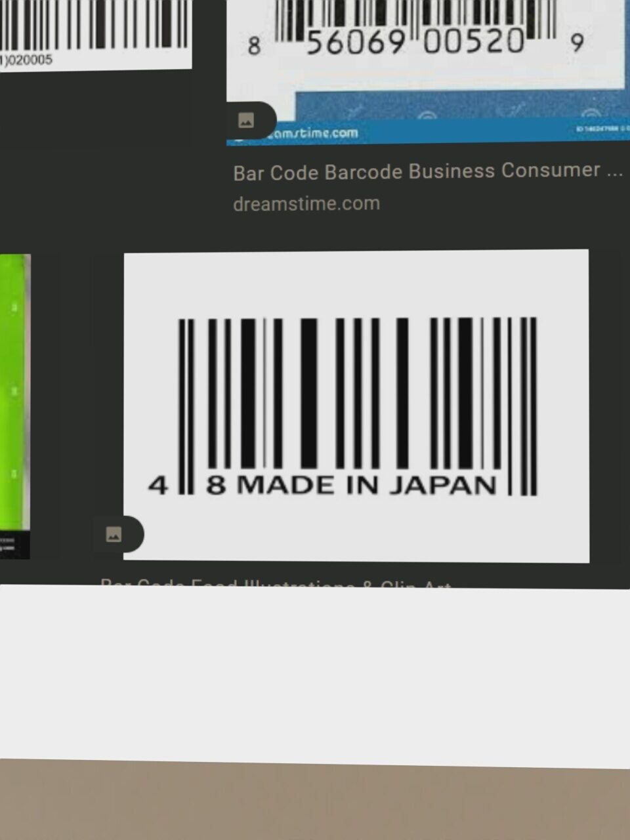Click the black caption strip on green thumbnail

[x=14, y=545]
